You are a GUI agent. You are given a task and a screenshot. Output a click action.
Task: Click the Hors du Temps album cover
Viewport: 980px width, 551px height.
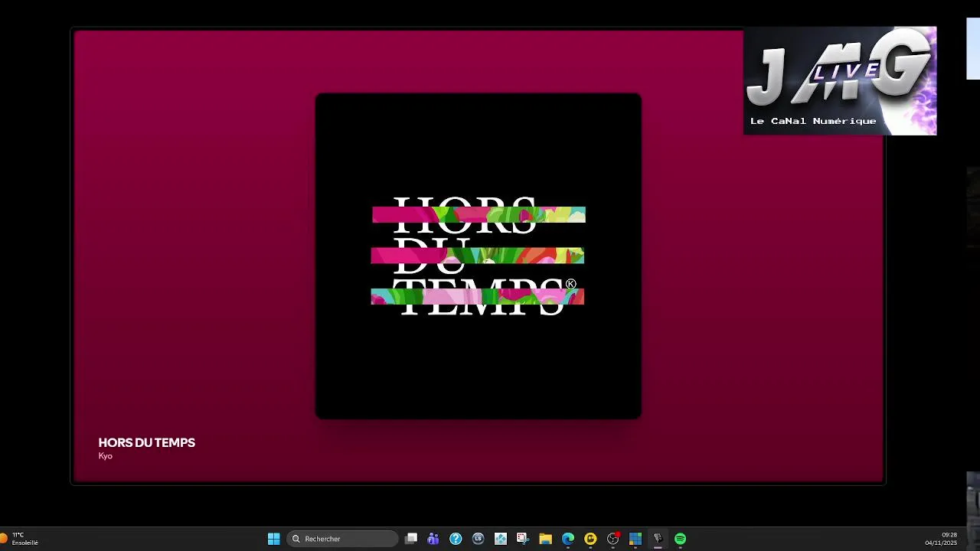(479, 256)
